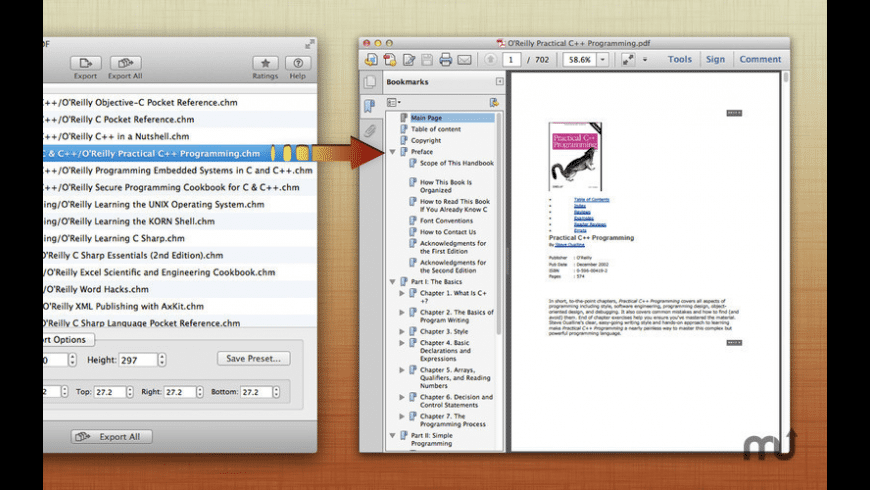Click in the Right margin input field
Image resolution: width=870 pixels, height=490 pixels.
[180, 392]
